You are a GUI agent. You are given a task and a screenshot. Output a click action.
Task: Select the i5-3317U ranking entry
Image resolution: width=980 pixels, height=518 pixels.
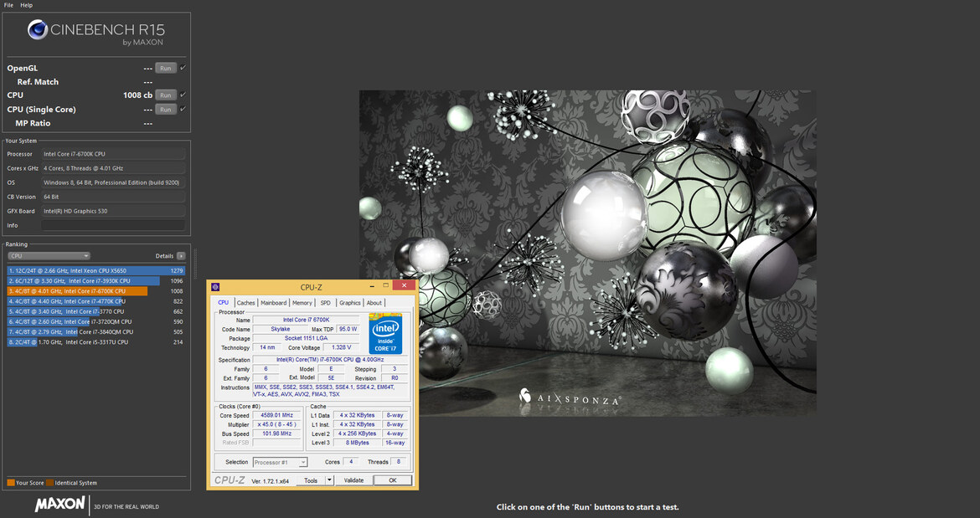[96, 342]
